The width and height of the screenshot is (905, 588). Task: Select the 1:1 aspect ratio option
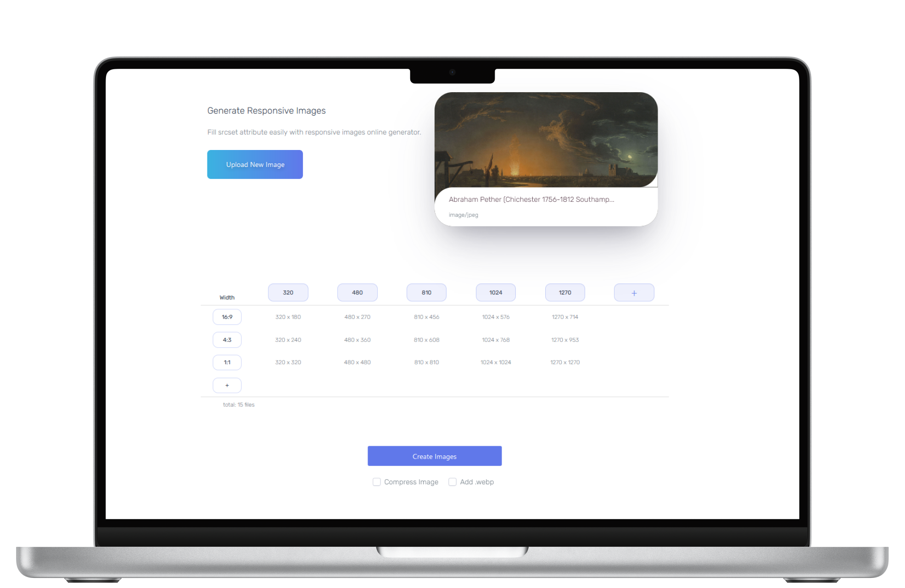click(x=227, y=362)
